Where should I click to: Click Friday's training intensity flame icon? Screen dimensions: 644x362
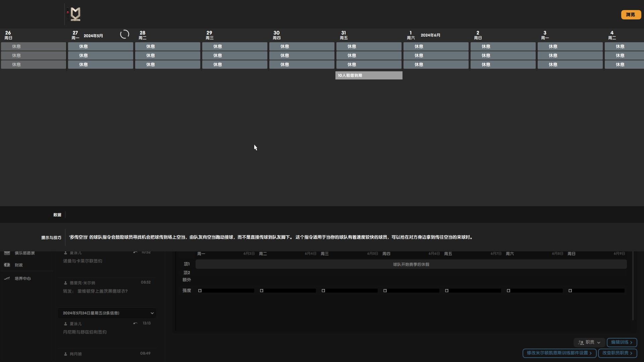(x=447, y=291)
